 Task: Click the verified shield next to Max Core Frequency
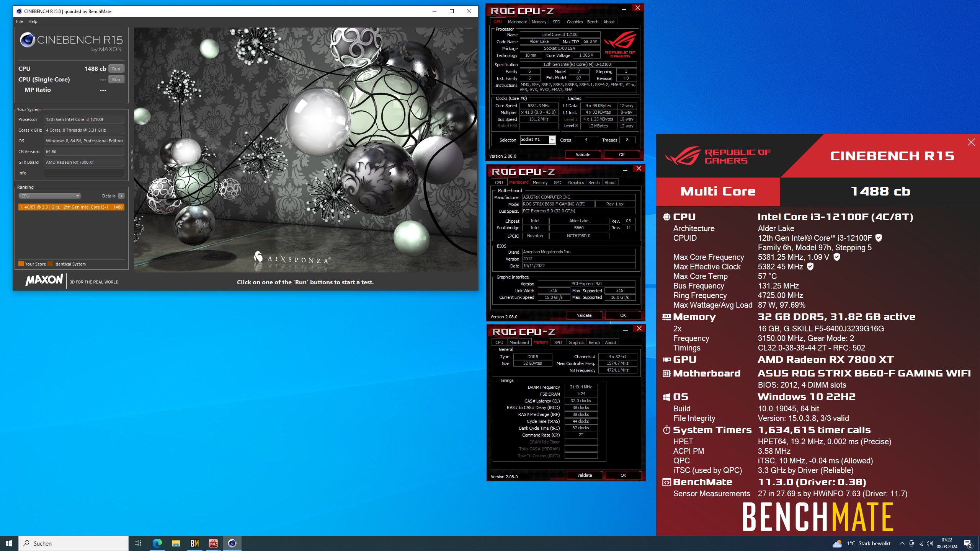(837, 257)
